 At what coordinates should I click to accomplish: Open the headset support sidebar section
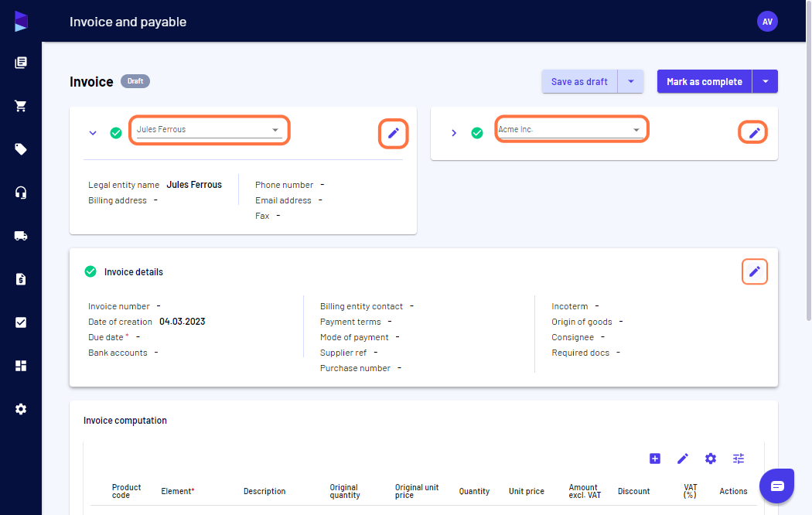pos(21,193)
